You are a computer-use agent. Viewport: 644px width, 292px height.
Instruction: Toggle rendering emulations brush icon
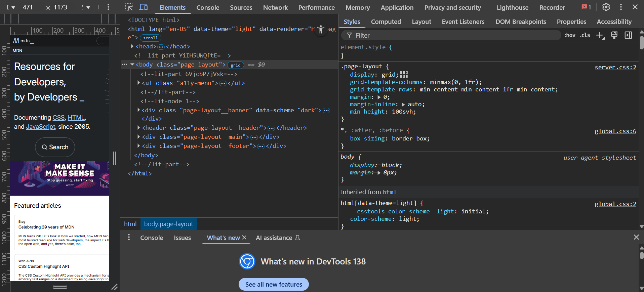point(614,35)
